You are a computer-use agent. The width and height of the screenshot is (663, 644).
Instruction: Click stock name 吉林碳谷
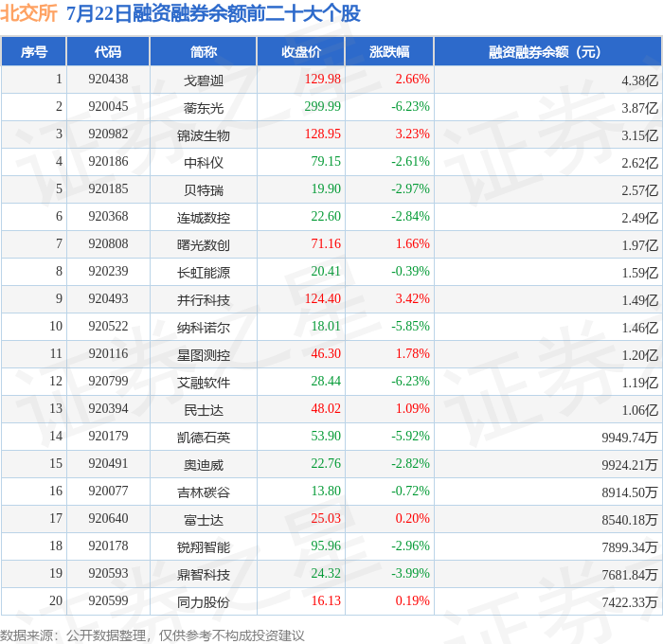[204, 492]
